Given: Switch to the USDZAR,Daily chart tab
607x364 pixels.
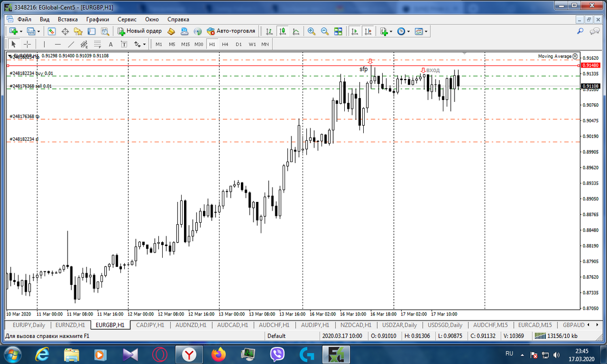Looking at the screenshot, I should [x=400, y=325].
